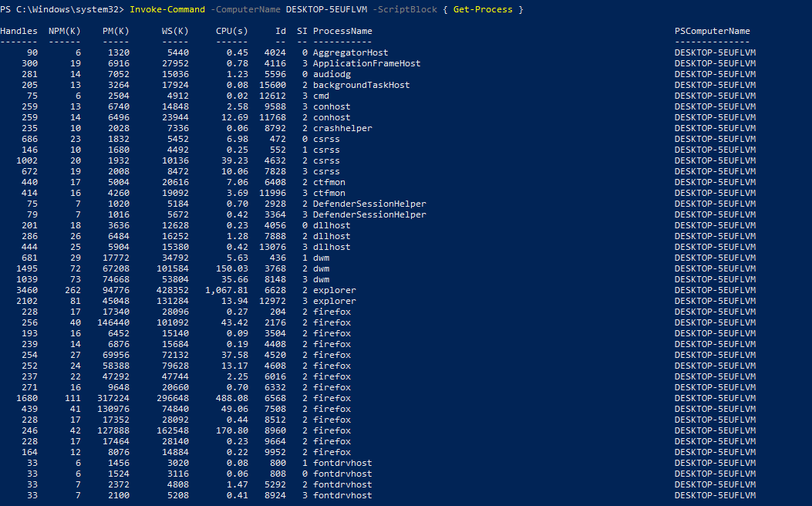812x506 pixels.
Task: Click ctfmon row with Id 6408
Action: (x=378, y=182)
